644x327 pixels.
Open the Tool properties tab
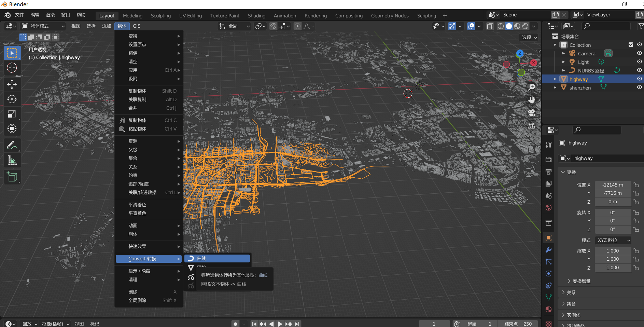point(548,145)
